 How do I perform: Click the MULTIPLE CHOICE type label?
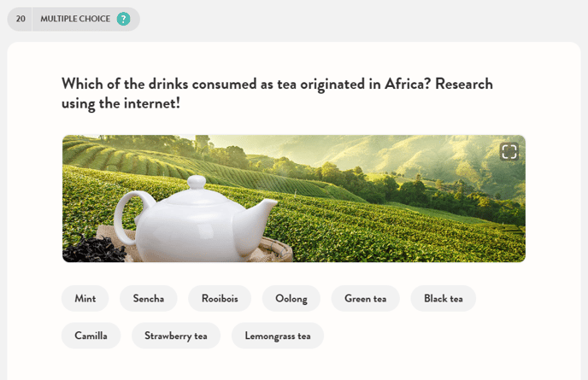75,19
